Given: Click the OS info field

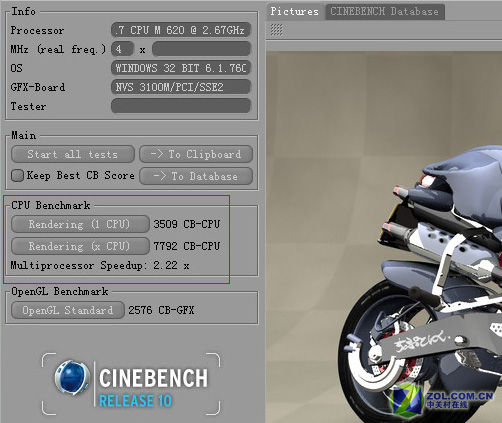Looking at the screenshot, I should point(181,68).
